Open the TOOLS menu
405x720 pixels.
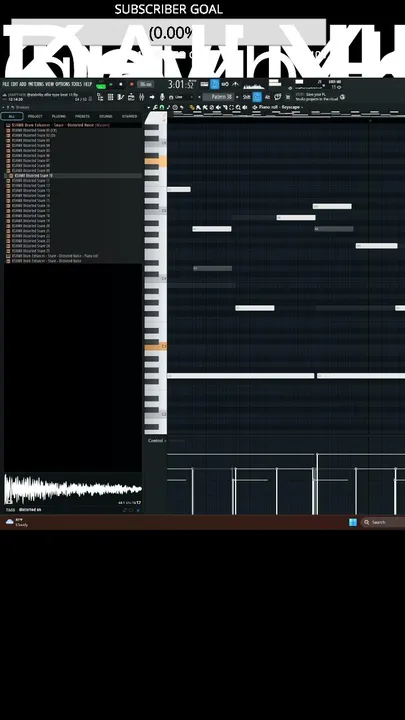click(77, 84)
